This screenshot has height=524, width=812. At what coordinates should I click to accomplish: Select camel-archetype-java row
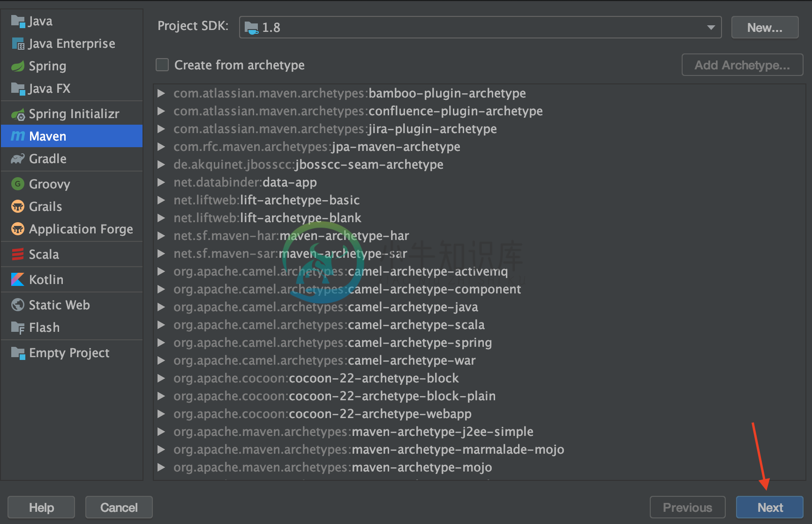coord(479,307)
